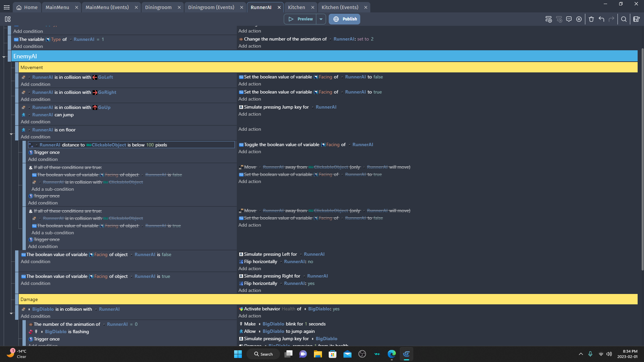Toggle the project manager panels icon
This screenshot has height=362, width=644.
click(8, 19)
